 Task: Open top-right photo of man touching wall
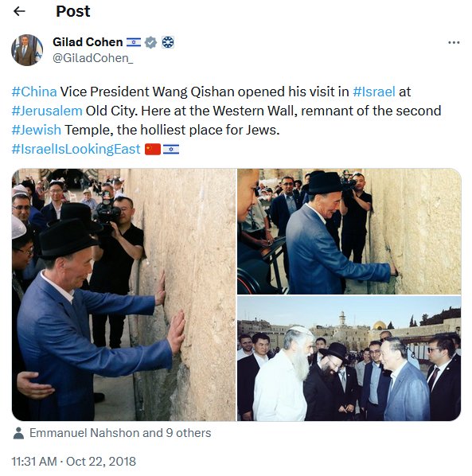pos(349,232)
